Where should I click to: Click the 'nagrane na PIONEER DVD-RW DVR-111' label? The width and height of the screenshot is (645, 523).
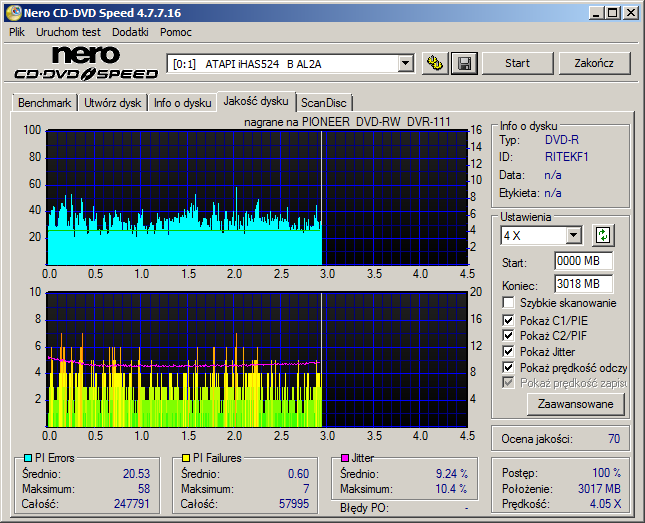click(347, 122)
